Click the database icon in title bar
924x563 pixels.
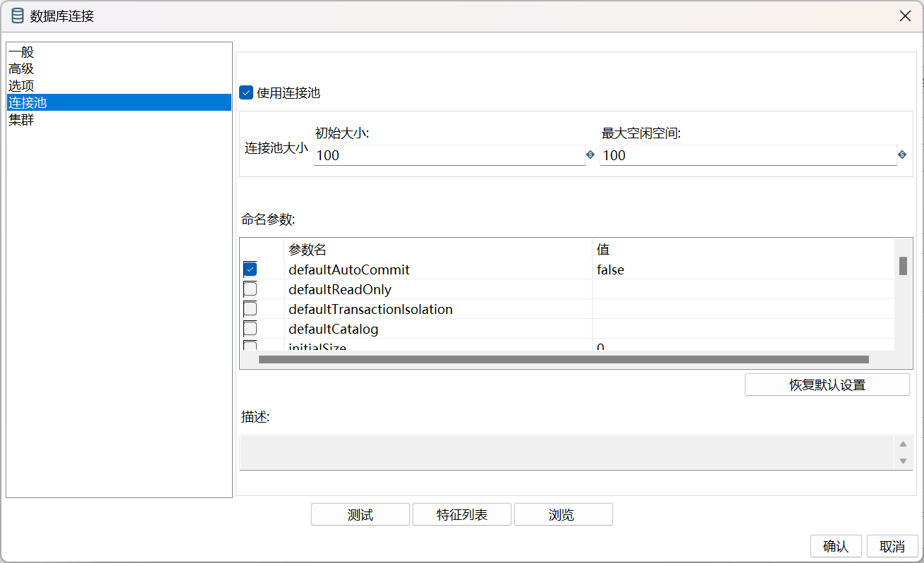pyautogui.click(x=18, y=16)
